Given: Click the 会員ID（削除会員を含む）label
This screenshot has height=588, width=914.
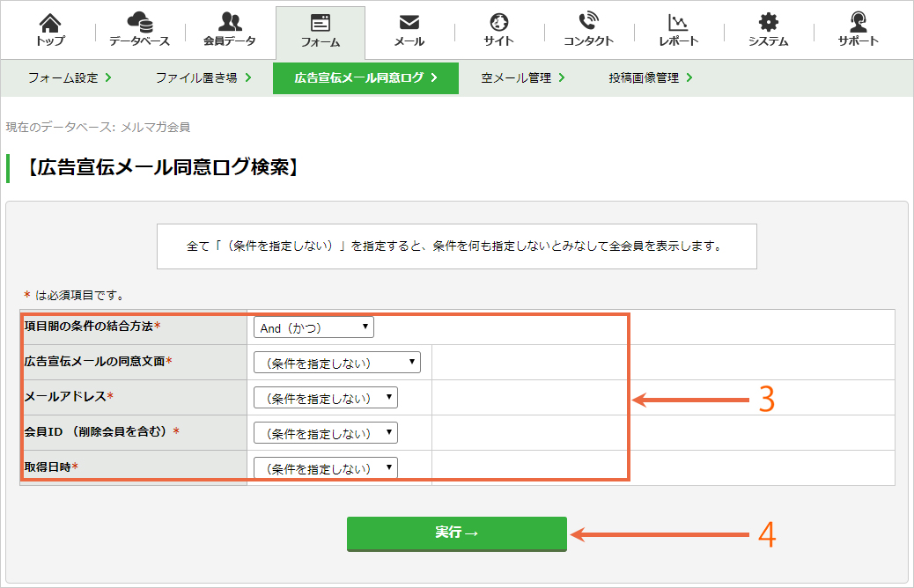Looking at the screenshot, I should click(101, 432).
